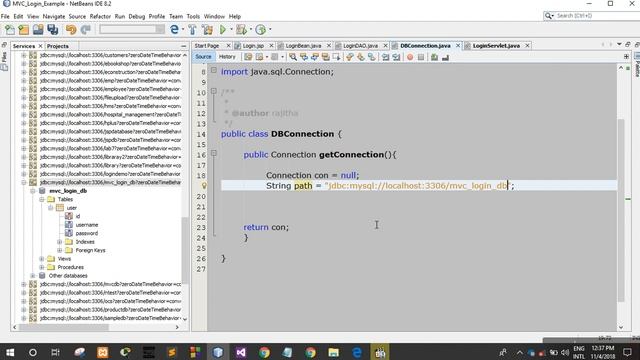Click the red Start Macro Recording icon
This screenshot has height=360, width=640.
[x=410, y=57]
